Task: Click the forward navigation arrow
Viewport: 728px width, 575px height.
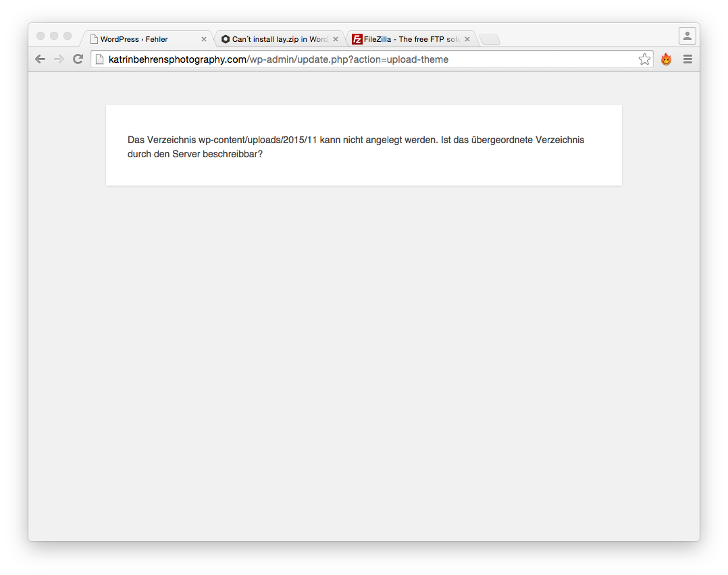Action: pos(59,59)
